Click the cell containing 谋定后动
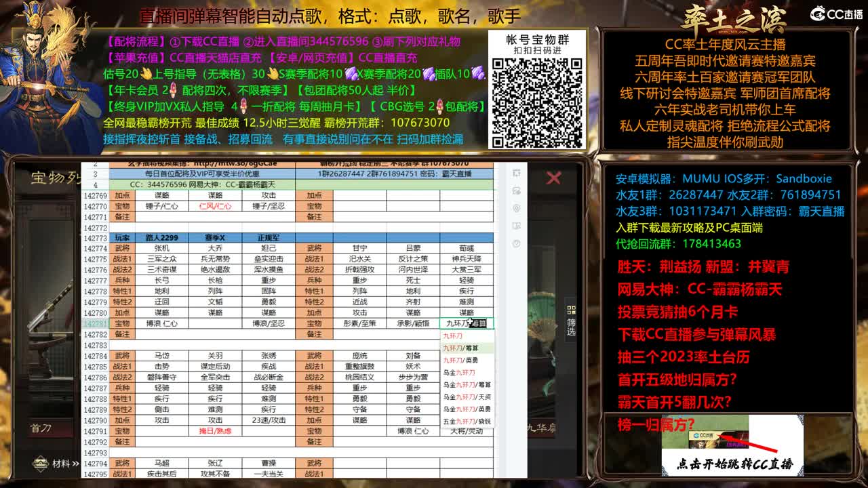Viewport: 868px width, 488px height. pos(216,367)
